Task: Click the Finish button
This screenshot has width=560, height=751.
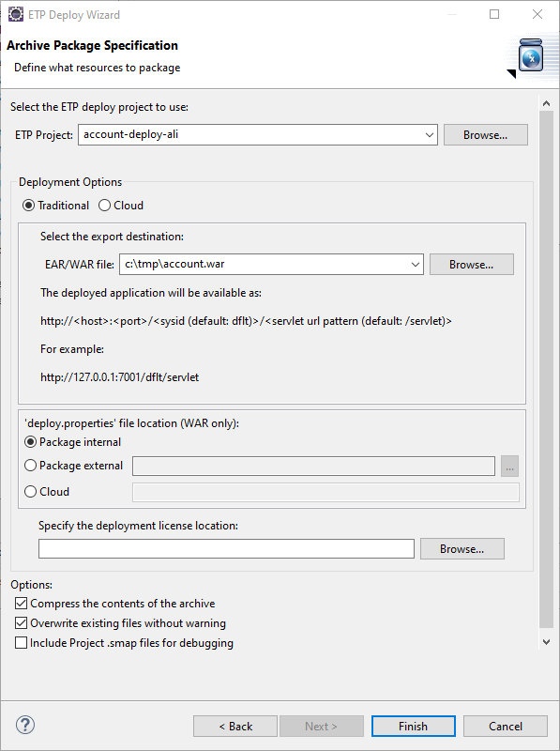Action: pyautogui.click(x=413, y=726)
